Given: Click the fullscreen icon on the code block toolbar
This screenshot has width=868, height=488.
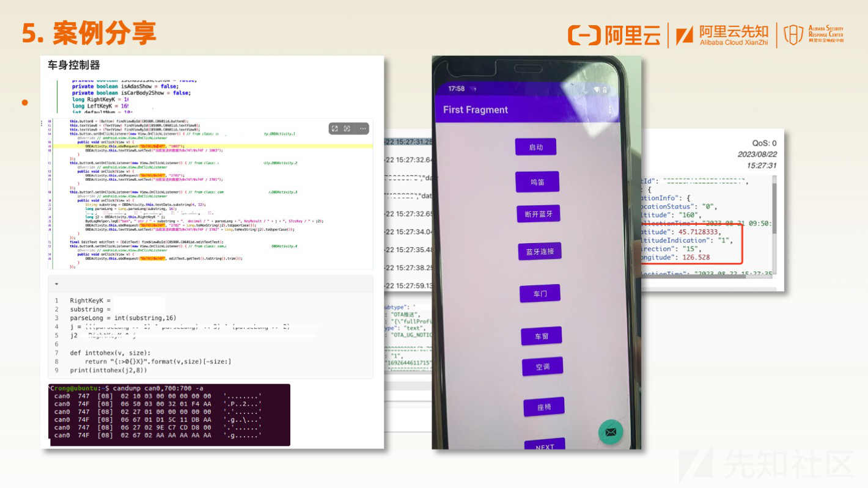Looking at the screenshot, I should point(347,128).
